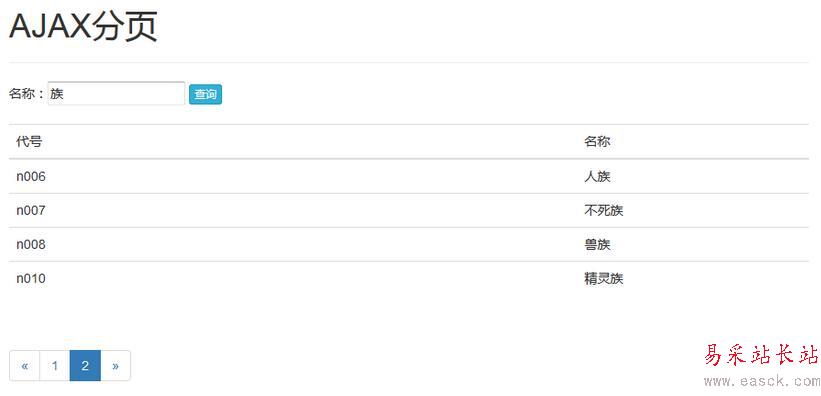Select page 1 in pagination

54,366
